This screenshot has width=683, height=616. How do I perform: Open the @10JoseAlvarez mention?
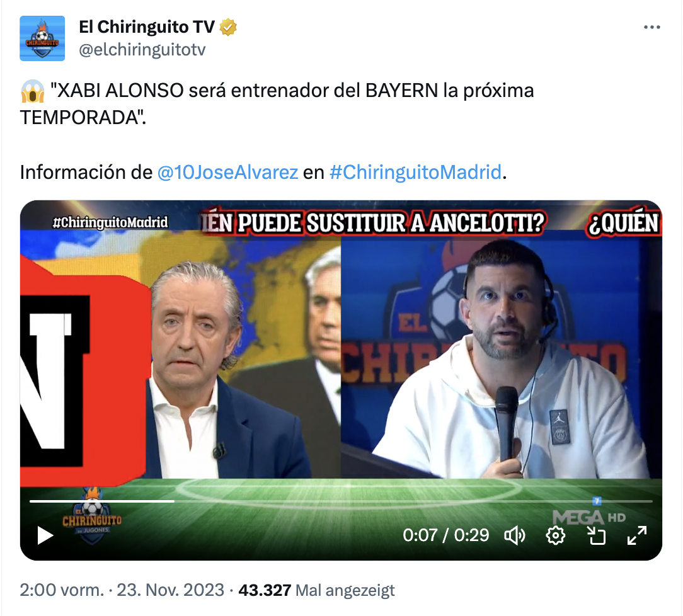(227, 173)
